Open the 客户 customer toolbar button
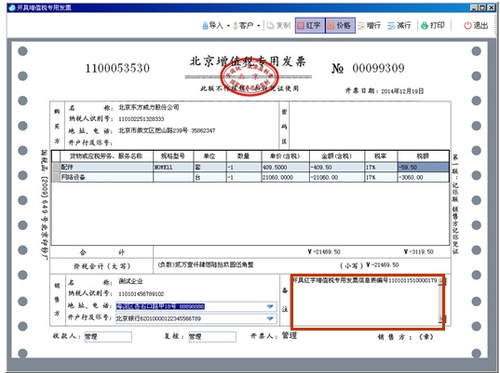The width and height of the screenshot is (500, 373). (x=244, y=25)
